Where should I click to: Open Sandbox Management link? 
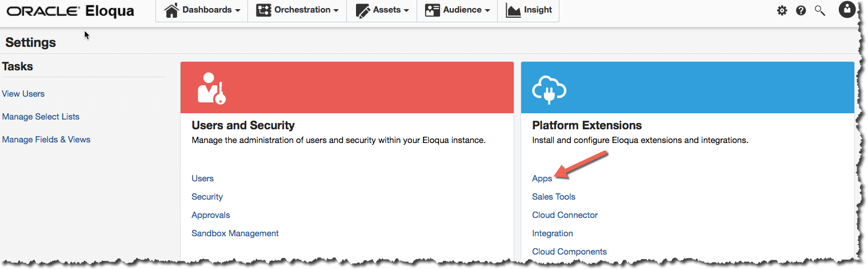[x=235, y=233]
